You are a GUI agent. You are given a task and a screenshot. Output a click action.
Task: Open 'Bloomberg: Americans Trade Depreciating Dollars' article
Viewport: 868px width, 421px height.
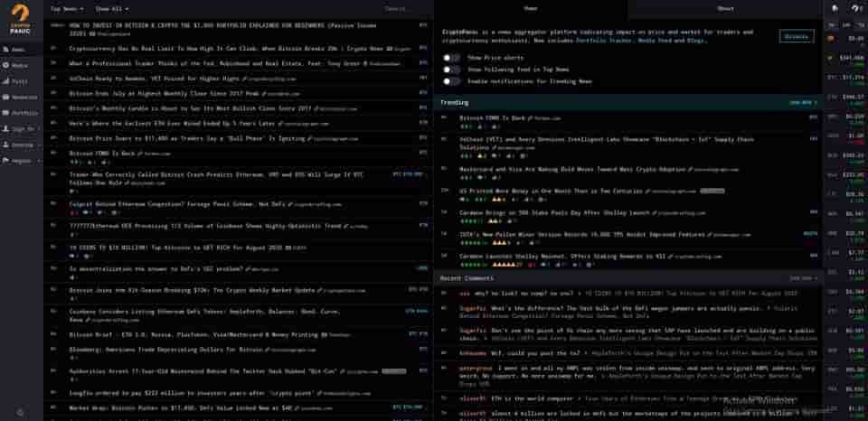166,350
